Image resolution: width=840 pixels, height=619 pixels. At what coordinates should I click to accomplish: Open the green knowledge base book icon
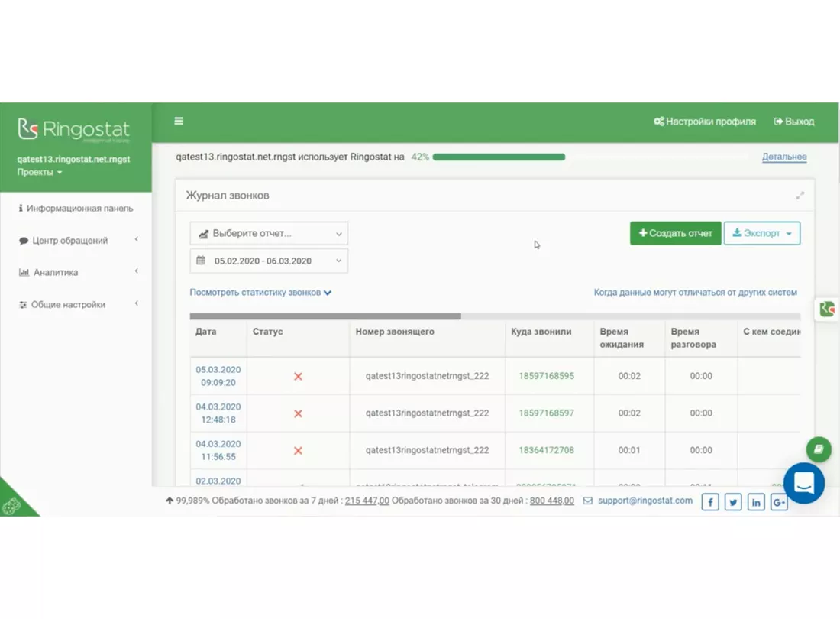(x=819, y=449)
